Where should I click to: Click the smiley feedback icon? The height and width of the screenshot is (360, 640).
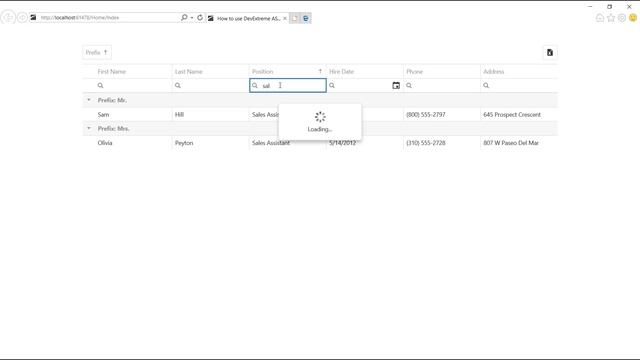[633, 18]
